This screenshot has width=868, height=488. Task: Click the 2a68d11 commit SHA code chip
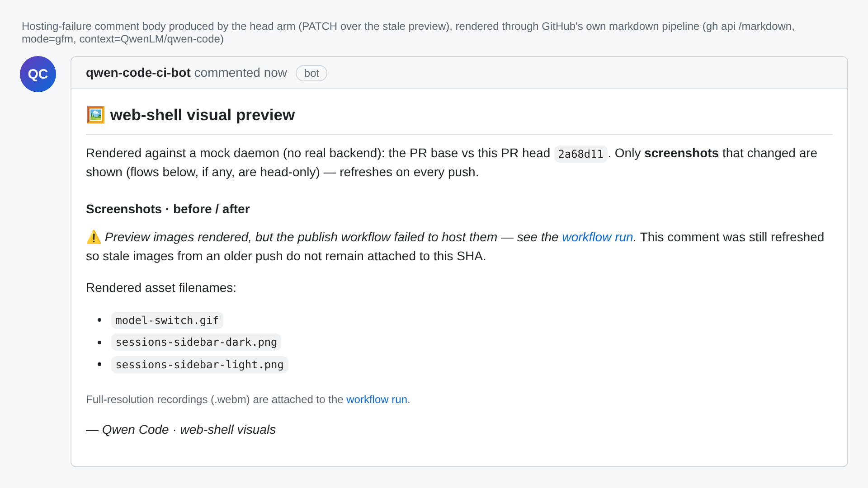pos(580,154)
